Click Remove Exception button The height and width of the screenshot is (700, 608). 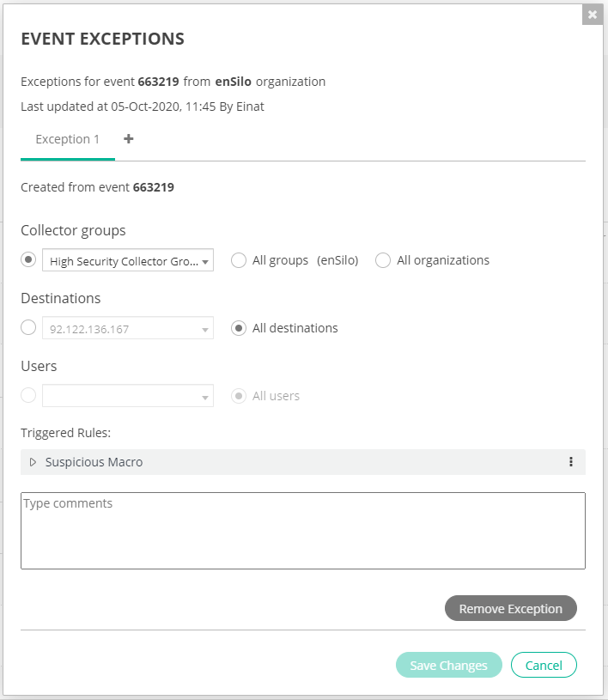click(510, 608)
